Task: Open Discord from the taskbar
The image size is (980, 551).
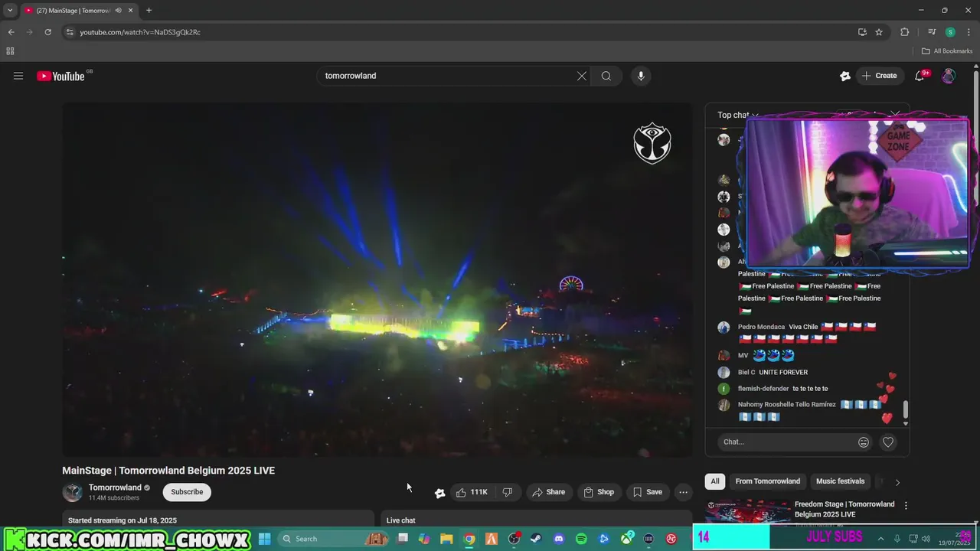Action: point(559,539)
